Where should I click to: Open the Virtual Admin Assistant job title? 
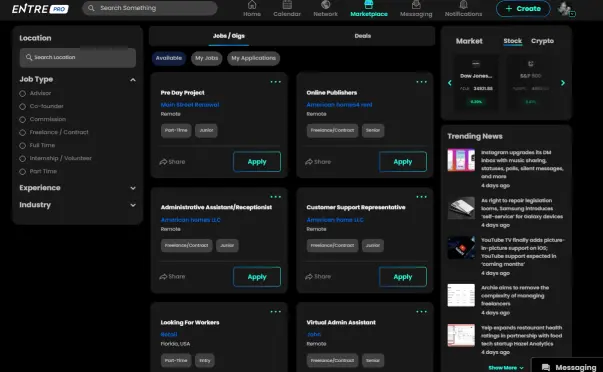coord(341,322)
